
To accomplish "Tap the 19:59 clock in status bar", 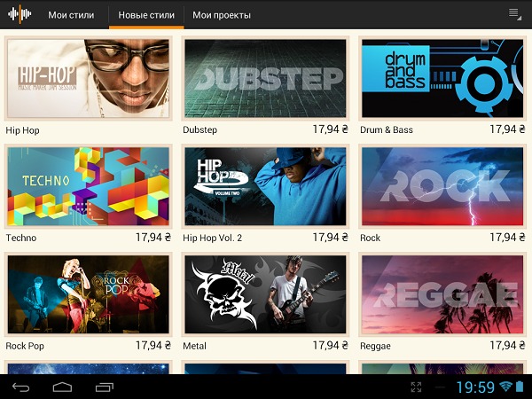I will click(x=475, y=387).
